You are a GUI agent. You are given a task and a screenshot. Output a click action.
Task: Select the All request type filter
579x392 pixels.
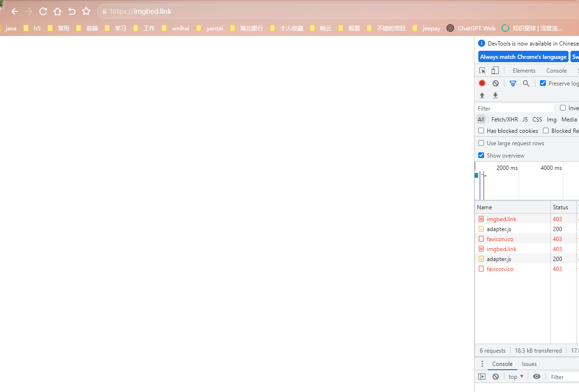(481, 120)
